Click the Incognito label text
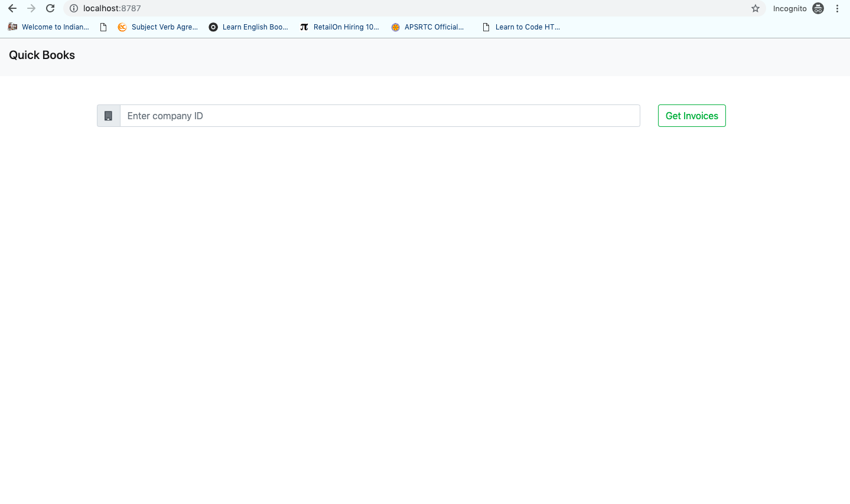This screenshot has width=850, height=504. pos(790,8)
